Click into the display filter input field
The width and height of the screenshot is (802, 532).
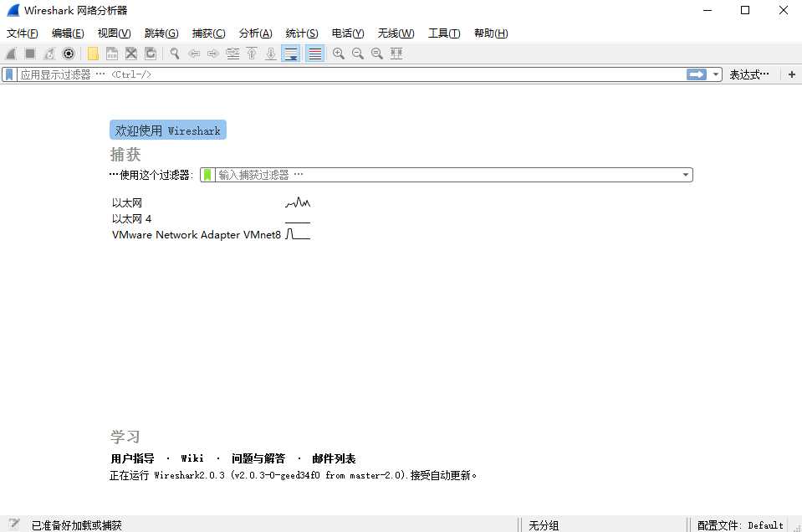point(352,74)
